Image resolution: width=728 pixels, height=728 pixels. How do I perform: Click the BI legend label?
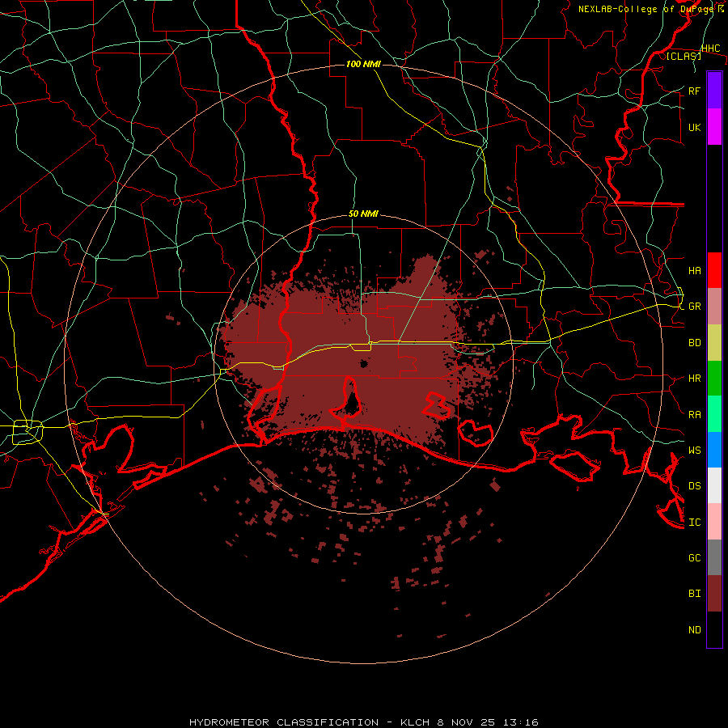[x=695, y=594]
